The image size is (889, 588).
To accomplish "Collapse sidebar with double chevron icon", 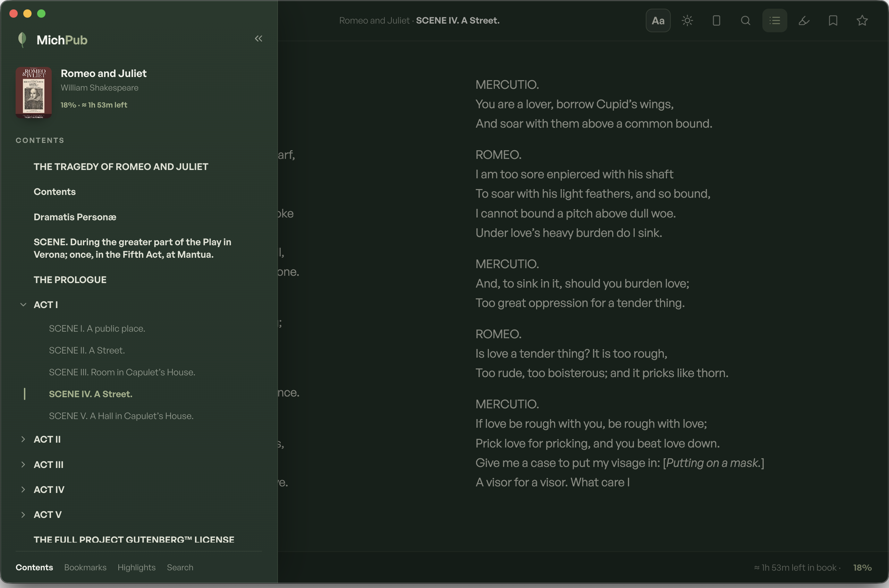I will click(259, 39).
